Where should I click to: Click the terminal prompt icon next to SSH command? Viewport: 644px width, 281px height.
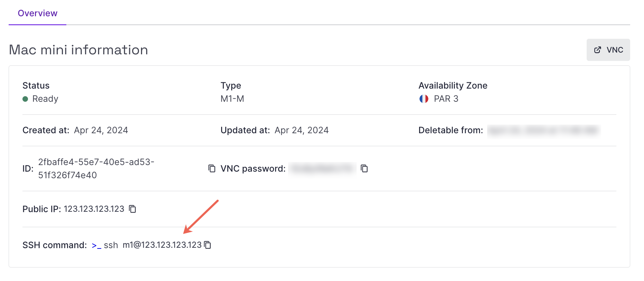pyautogui.click(x=96, y=245)
